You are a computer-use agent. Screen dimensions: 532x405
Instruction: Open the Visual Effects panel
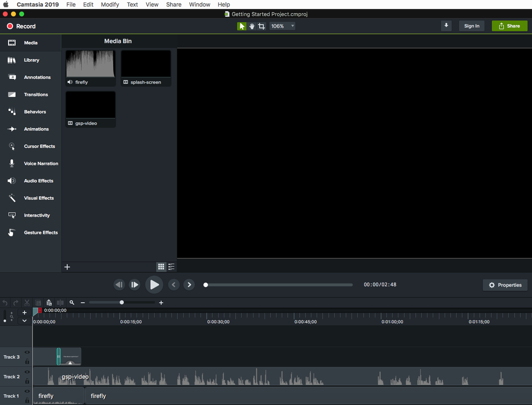pos(30,198)
